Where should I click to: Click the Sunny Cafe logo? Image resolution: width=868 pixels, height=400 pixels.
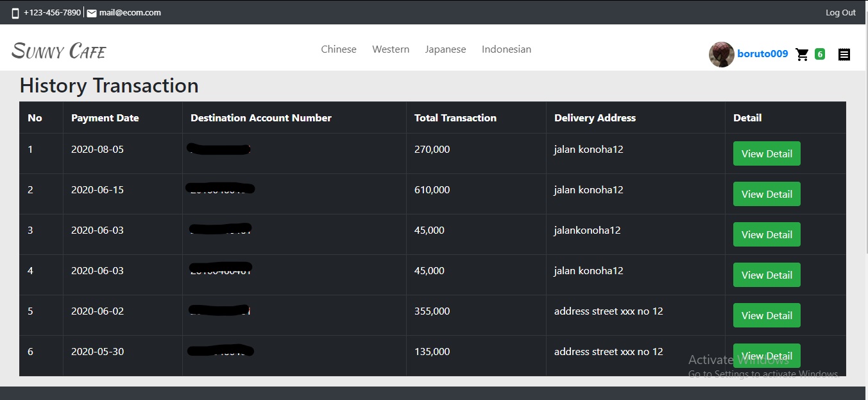coord(59,51)
